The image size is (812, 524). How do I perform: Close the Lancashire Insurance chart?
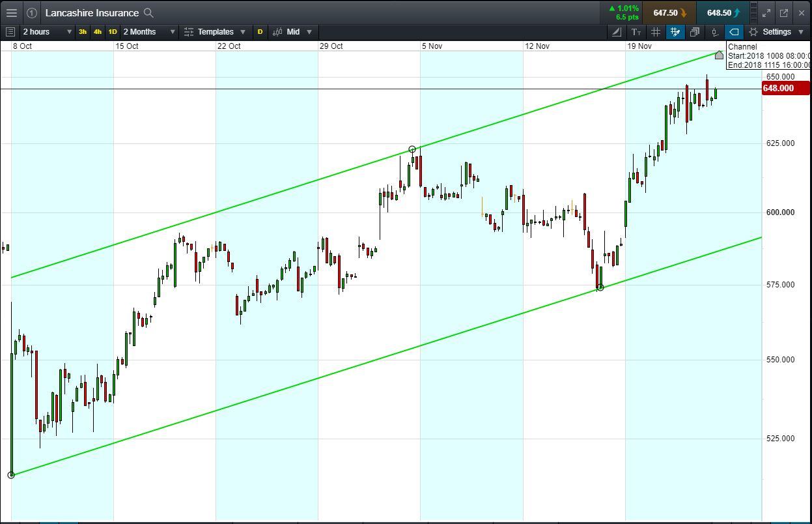pos(802,12)
